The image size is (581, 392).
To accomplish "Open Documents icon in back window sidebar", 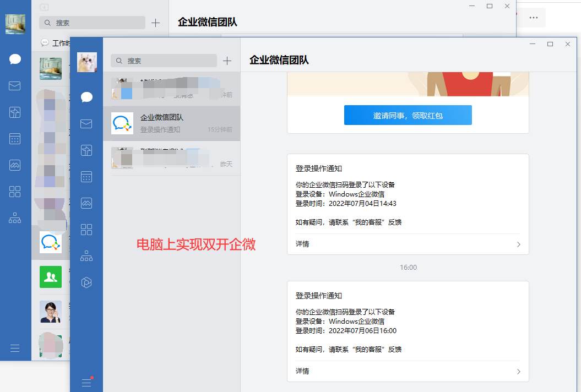I will pos(15,112).
